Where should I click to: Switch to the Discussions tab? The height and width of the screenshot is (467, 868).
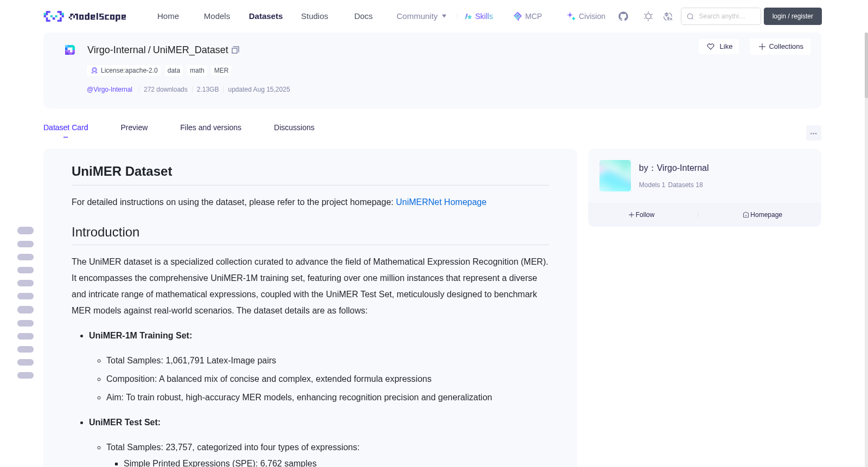pos(294,127)
